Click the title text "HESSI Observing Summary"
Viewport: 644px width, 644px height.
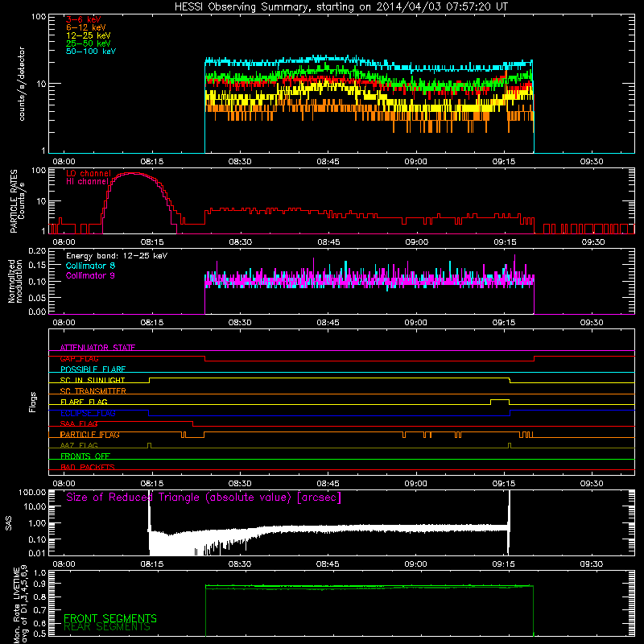(242, 7)
